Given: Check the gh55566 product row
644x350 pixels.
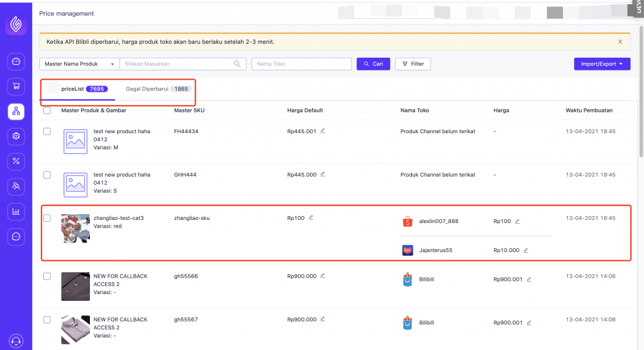Looking at the screenshot, I should pos(47,276).
